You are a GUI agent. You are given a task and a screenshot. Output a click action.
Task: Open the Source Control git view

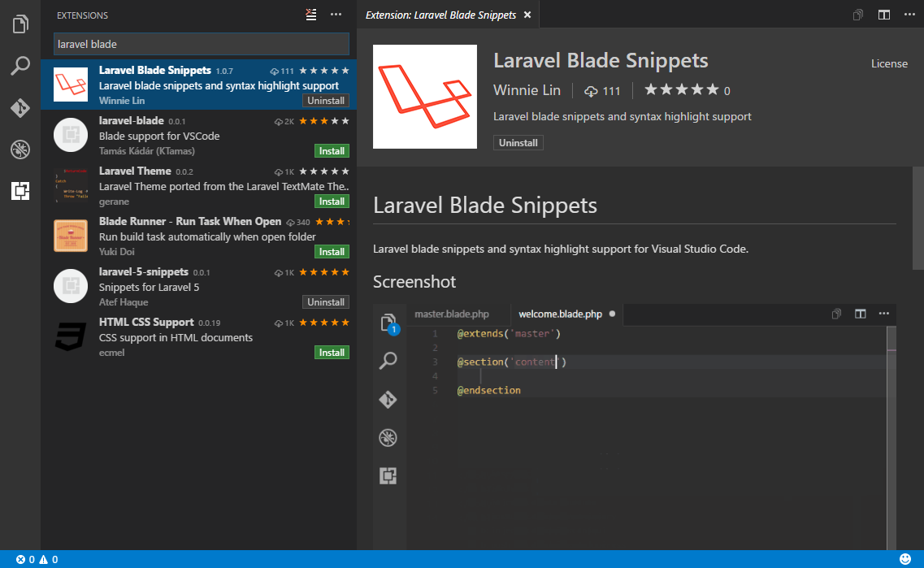[20, 108]
